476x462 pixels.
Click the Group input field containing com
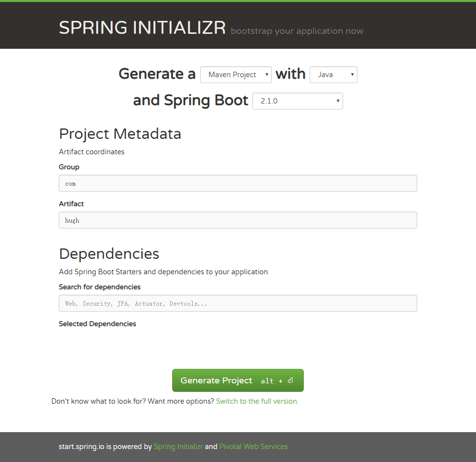[238, 183]
